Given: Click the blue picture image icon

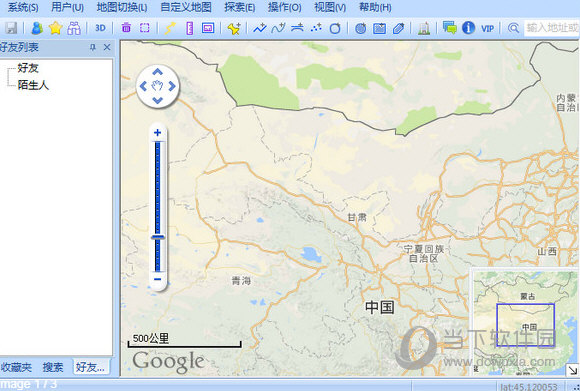Looking at the screenshot, I should point(379,28).
